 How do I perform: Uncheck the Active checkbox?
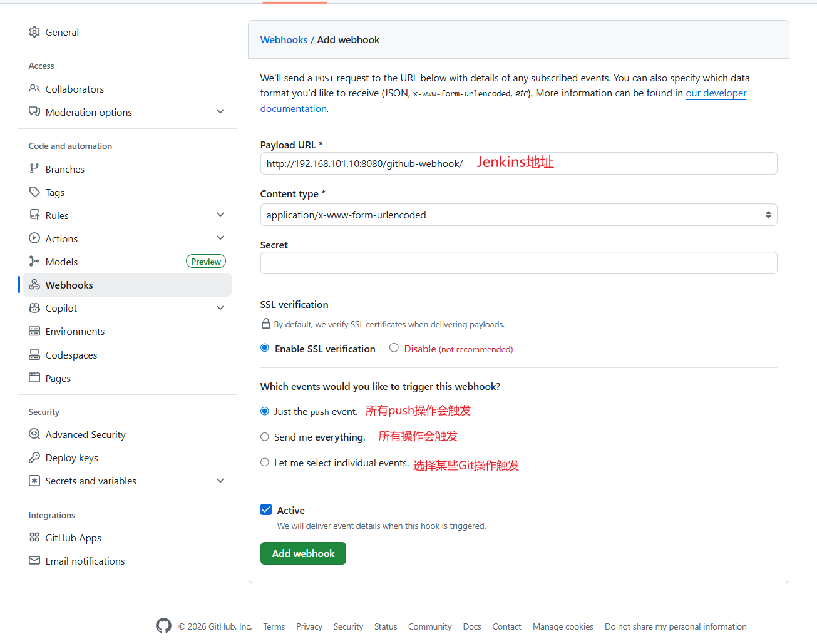266,509
